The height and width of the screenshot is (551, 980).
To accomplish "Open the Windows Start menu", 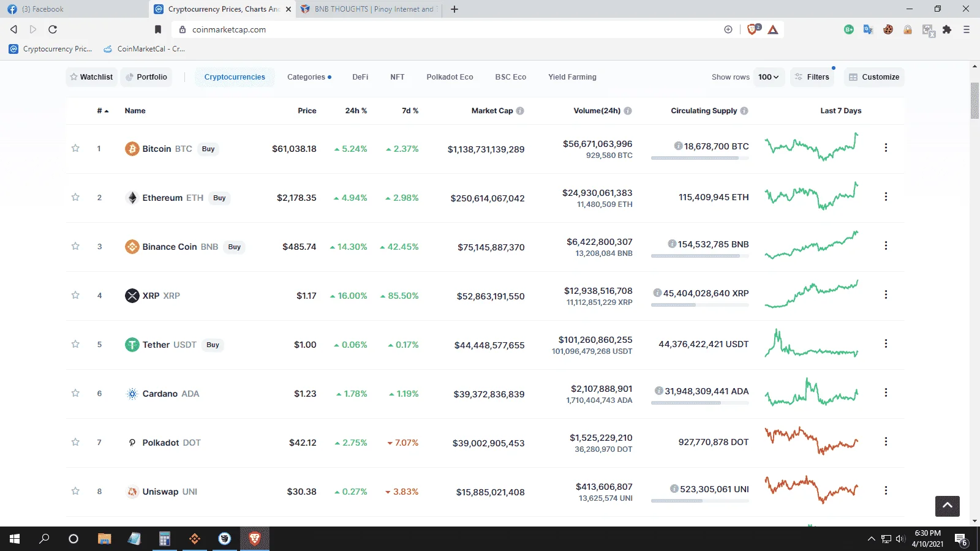I will (x=15, y=539).
